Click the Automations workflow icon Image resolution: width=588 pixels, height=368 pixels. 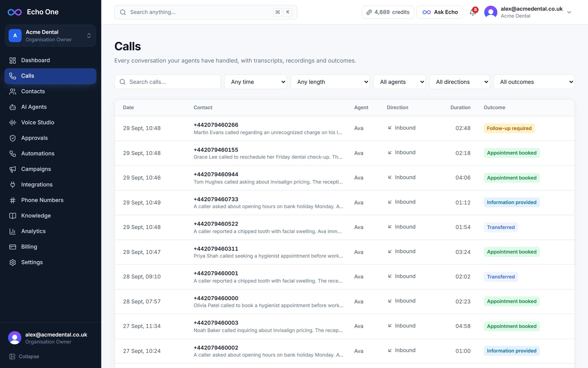click(x=12, y=154)
